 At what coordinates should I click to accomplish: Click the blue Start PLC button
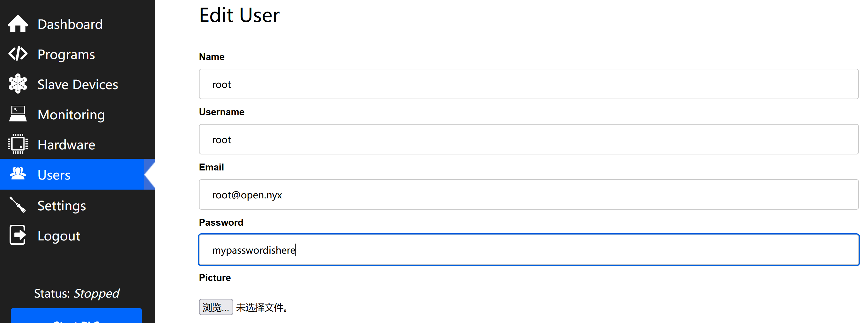tap(76, 316)
